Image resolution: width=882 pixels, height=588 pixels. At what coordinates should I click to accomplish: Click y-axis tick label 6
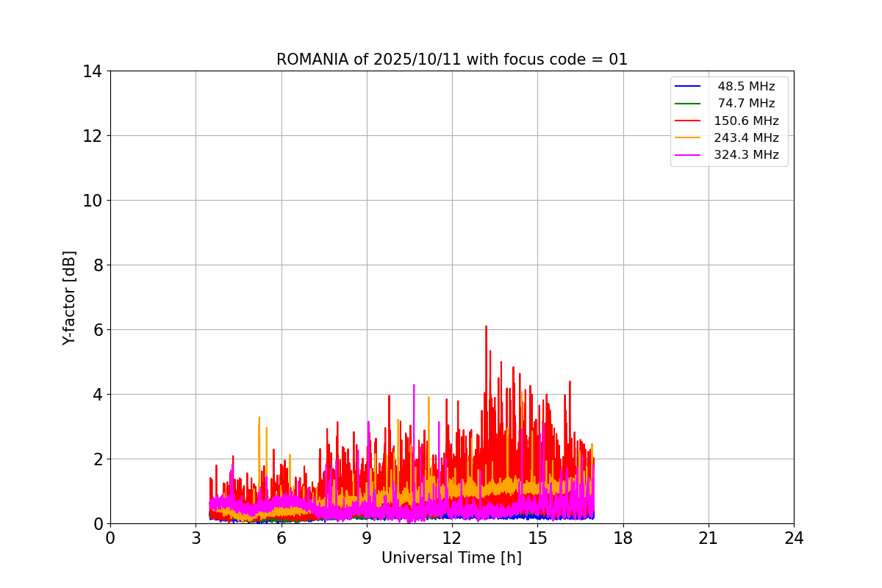(97, 330)
